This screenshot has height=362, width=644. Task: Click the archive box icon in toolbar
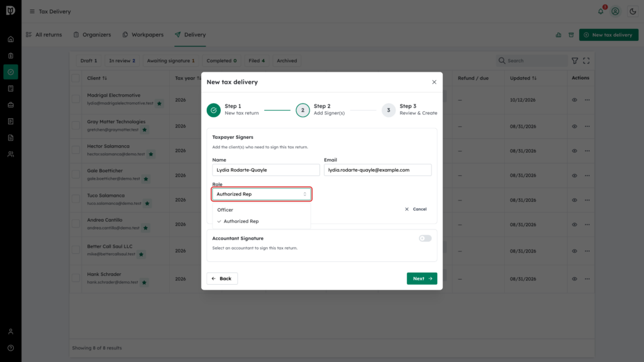(x=571, y=35)
